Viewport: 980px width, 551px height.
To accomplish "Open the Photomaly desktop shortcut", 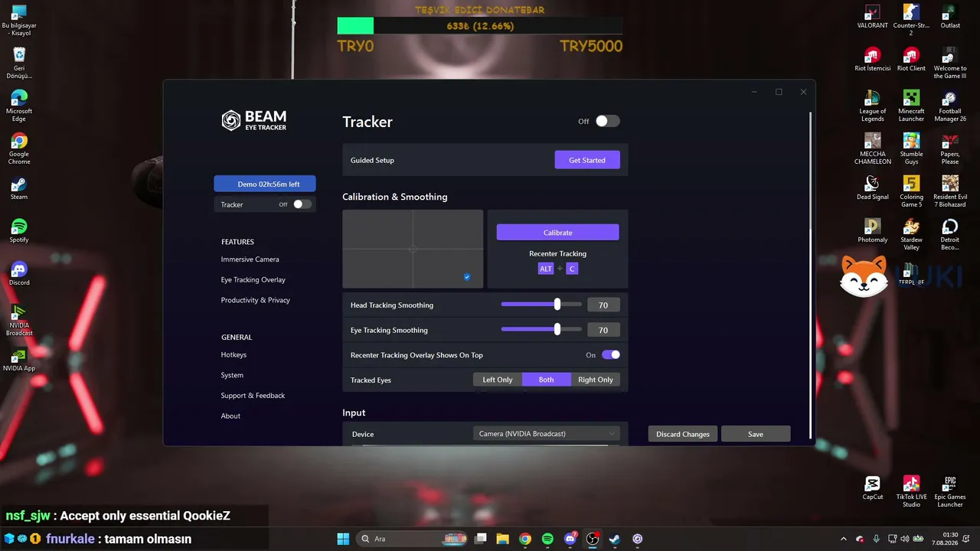I will click(872, 231).
